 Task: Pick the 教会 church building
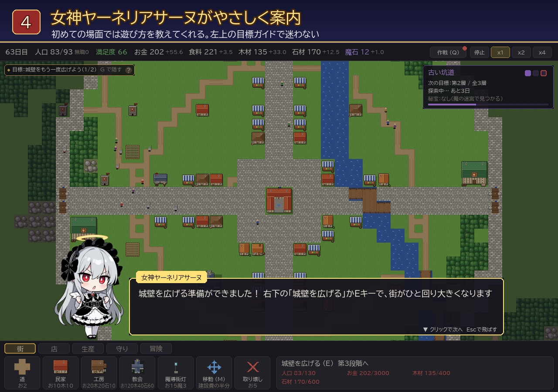[137, 373]
